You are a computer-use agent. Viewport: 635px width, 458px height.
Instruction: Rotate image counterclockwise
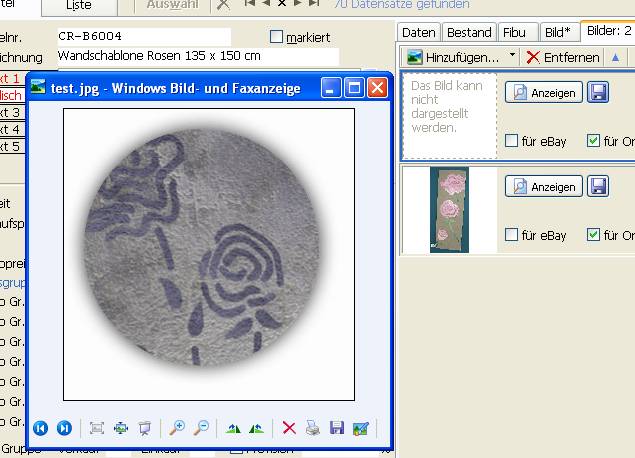pyautogui.click(x=257, y=428)
